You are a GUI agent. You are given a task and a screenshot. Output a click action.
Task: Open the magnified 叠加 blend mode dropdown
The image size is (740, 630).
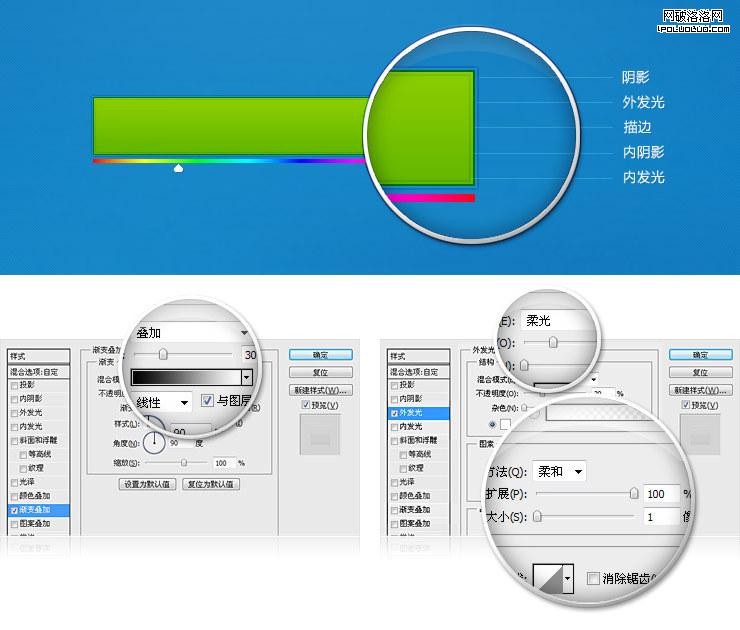click(192, 333)
